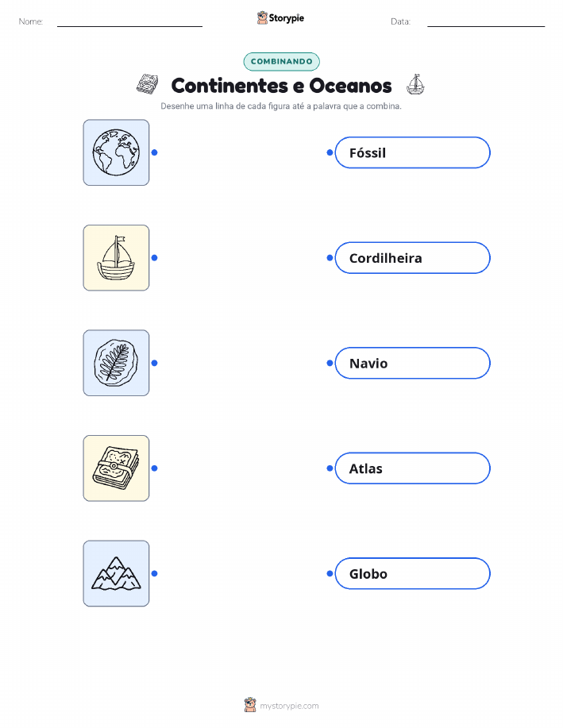Select the Fóssil word box
Image resolution: width=563 pixels, height=728 pixels.
pyautogui.click(x=412, y=152)
